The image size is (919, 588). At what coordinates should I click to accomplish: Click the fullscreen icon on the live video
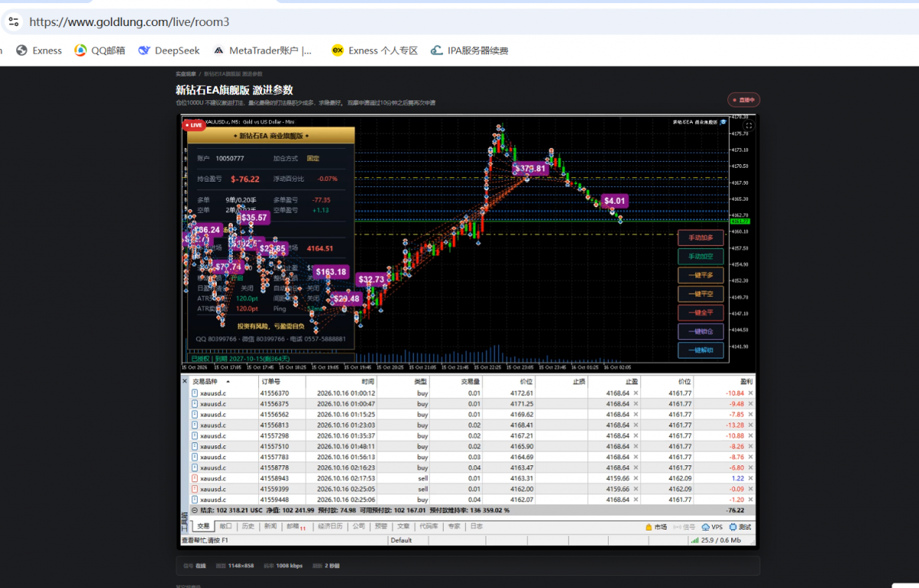[x=748, y=126]
